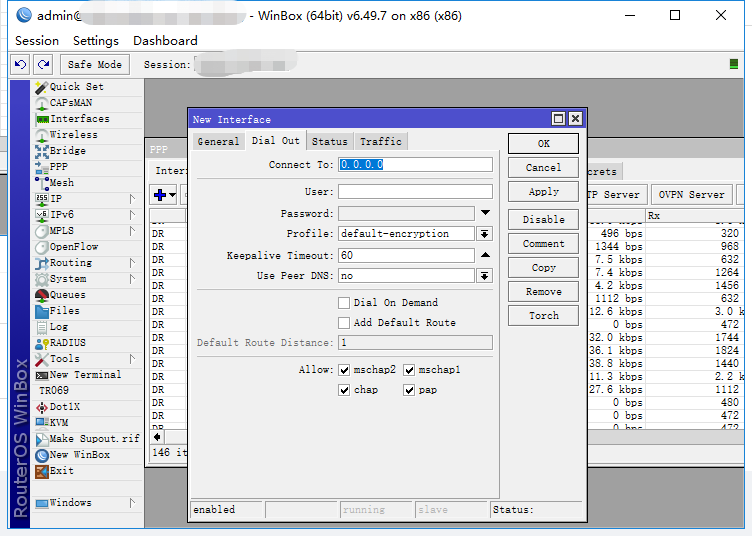Enable the Dial On Demand checkbox
Viewport: 752px width, 536px height.
[344, 303]
